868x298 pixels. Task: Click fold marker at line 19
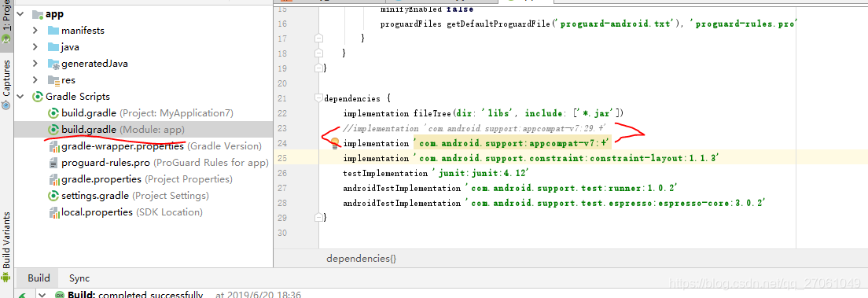318,68
